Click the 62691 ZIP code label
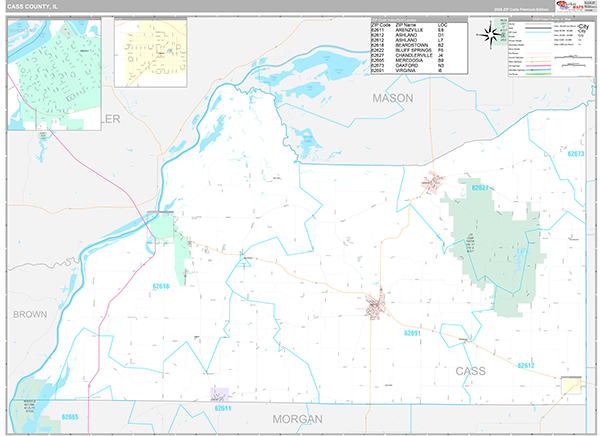 [x=412, y=333]
